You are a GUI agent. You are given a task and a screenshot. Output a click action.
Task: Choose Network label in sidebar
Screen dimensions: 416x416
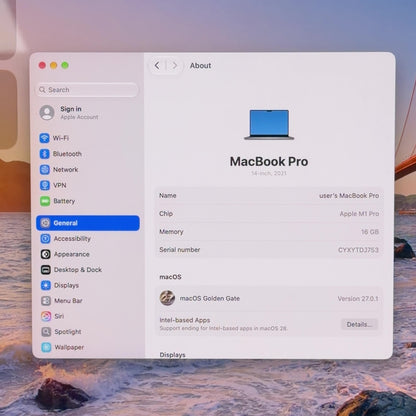(x=66, y=169)
